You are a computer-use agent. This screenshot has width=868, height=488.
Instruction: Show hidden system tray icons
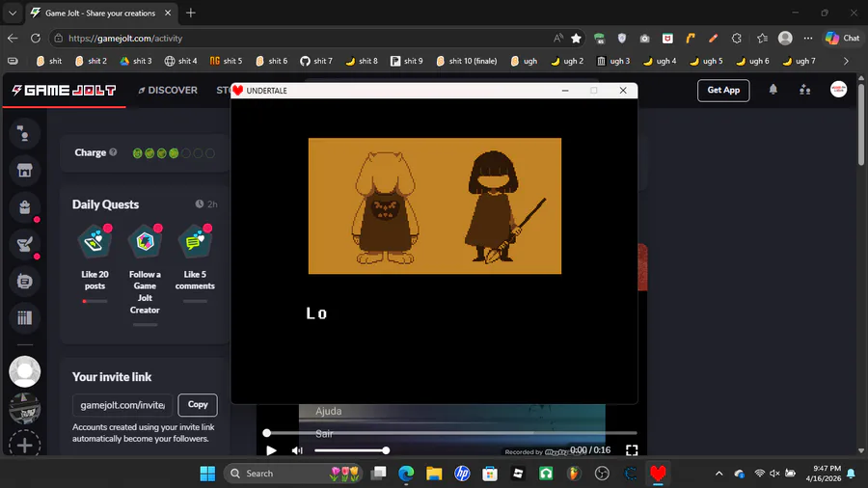[719, 474]
